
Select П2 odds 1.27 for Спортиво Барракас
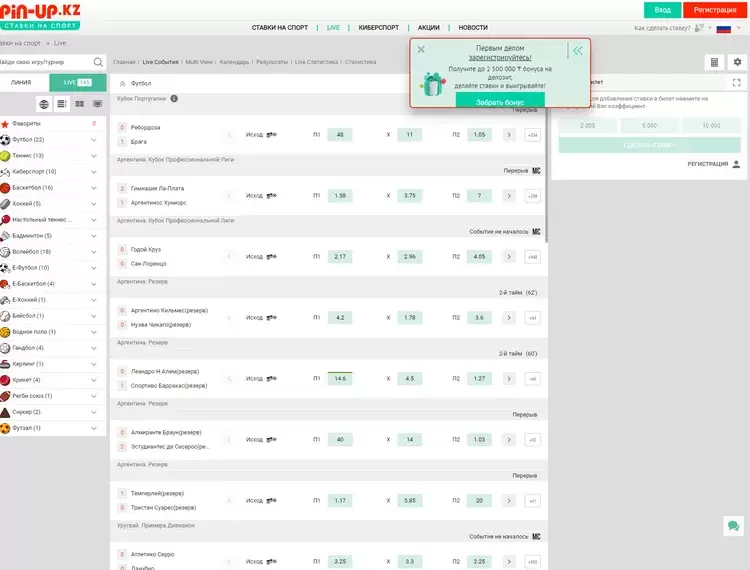pyautogui.click(x=479, y=379)
